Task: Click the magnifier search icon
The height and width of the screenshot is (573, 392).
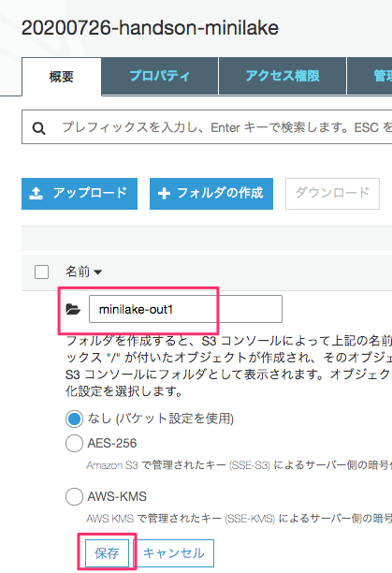Action: pyautogui.click(x=38, y=128)
